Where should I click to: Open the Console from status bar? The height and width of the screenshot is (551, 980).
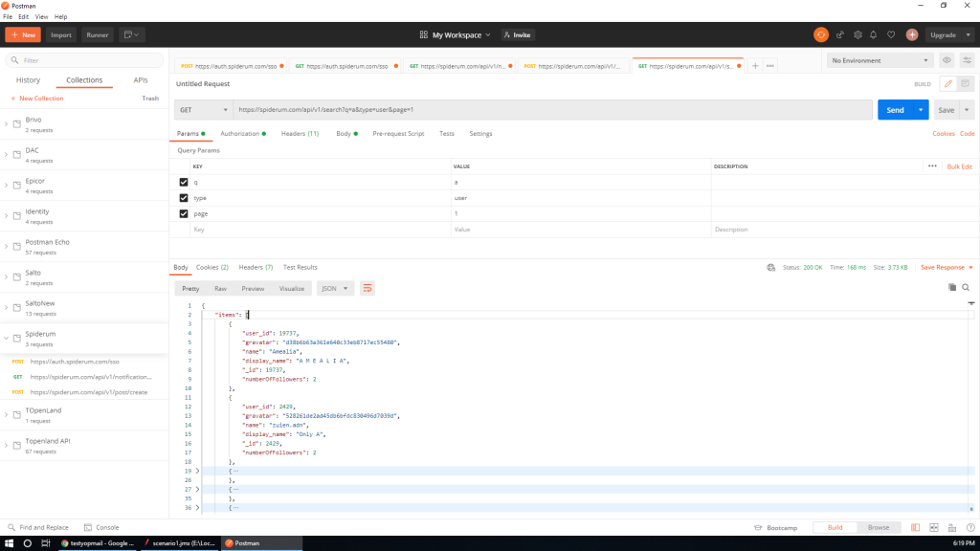pos(101,527)
